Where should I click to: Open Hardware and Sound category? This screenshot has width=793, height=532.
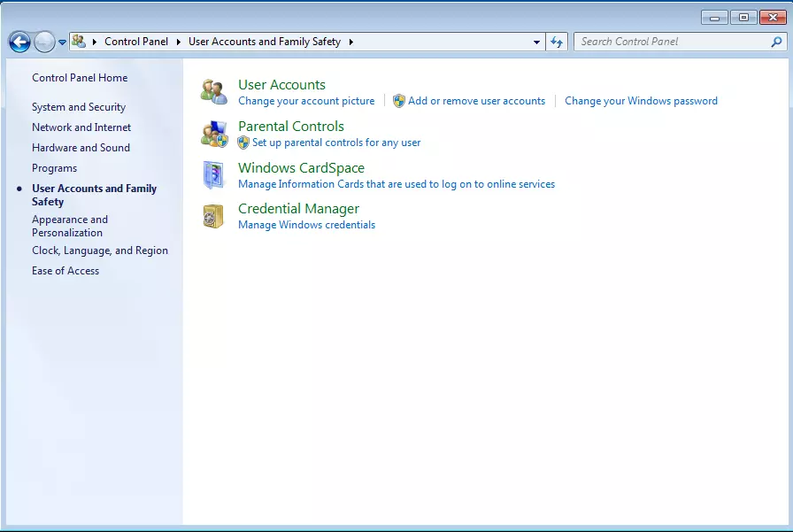[81, 148]
